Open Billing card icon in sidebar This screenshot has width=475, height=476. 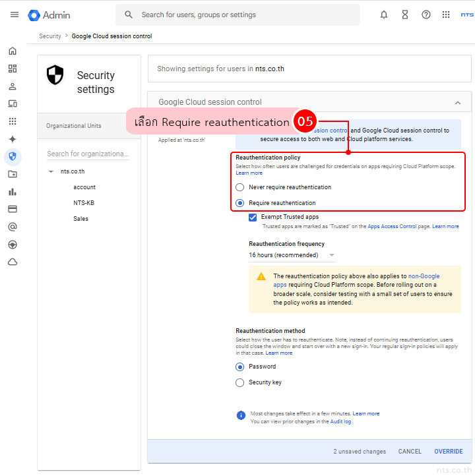pyautogui.click(x=13, y=209)
